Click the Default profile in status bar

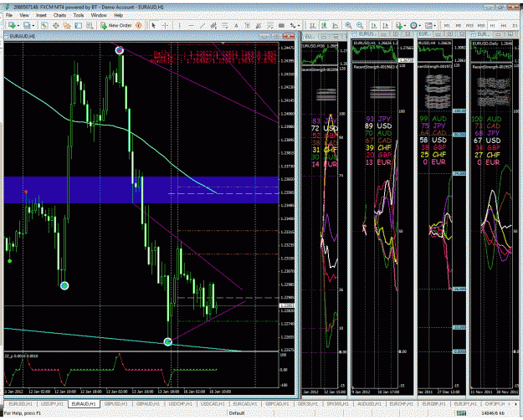click(237, 413)
